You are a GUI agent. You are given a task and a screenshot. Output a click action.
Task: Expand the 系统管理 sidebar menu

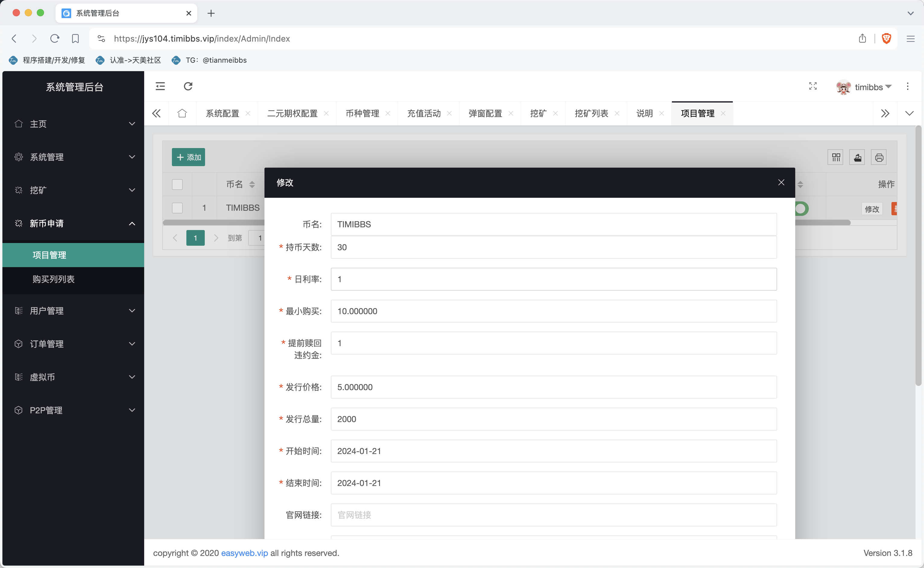(73, 157)
